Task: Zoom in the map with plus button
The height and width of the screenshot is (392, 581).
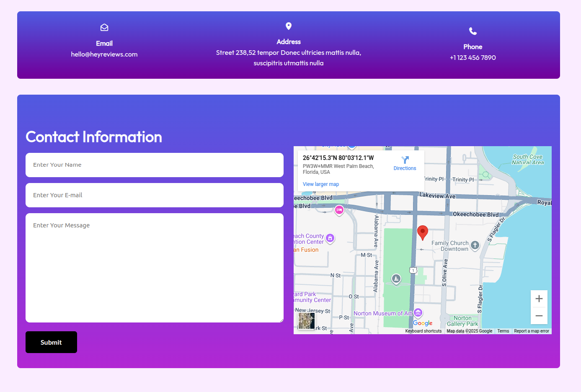Action: click(539, 299)
